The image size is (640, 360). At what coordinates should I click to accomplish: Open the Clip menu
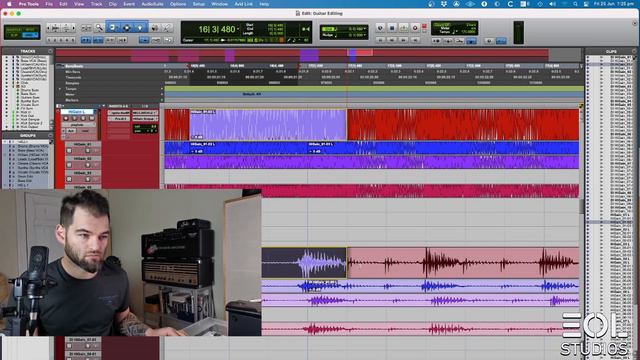coord(113,4)
